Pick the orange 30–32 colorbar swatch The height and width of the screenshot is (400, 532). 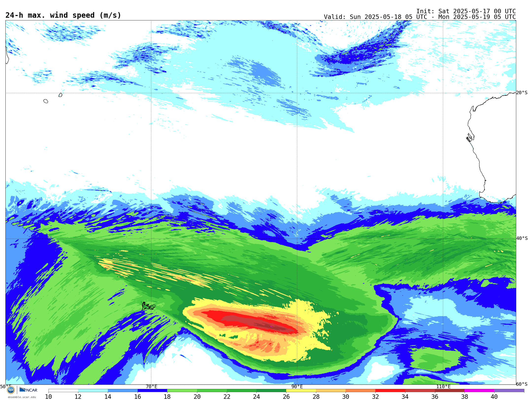tap(360, 391)
